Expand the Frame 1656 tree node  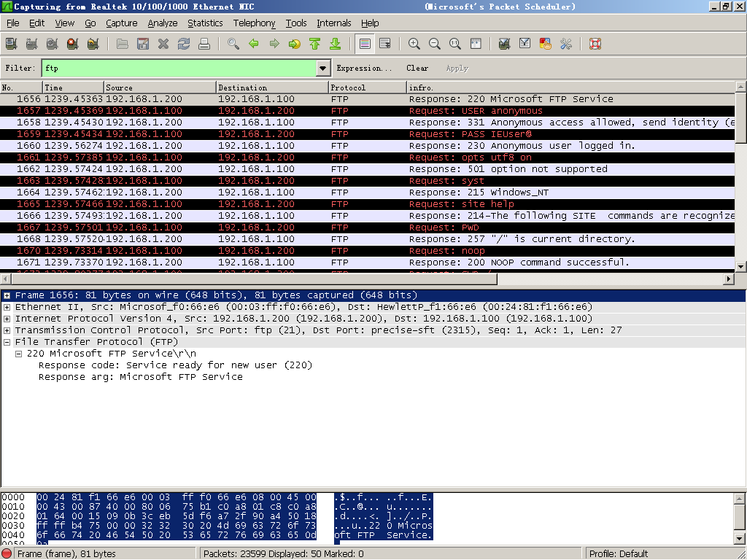(7, 295)
